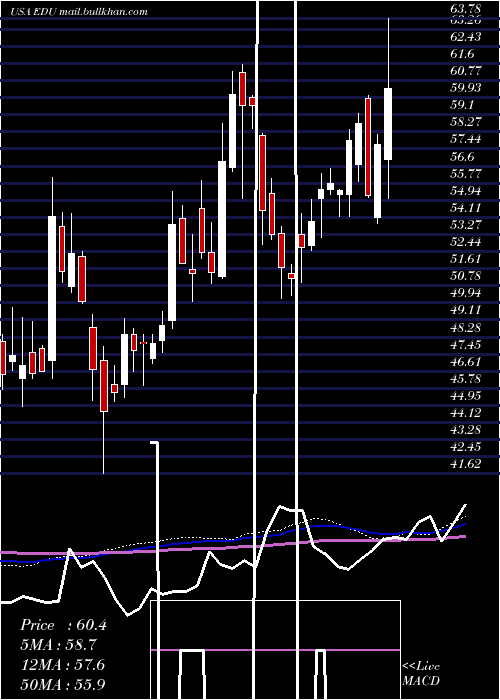Click the 41.62 price axis label
Image resolution: width=500 pixels, height=700 pixels.
pyautogui.click(x=466, y=464)
